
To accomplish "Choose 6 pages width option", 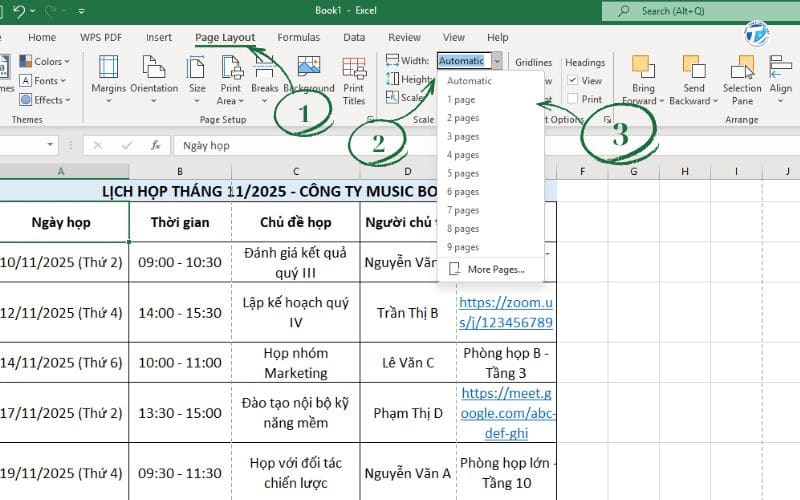I will click(490, 192).
